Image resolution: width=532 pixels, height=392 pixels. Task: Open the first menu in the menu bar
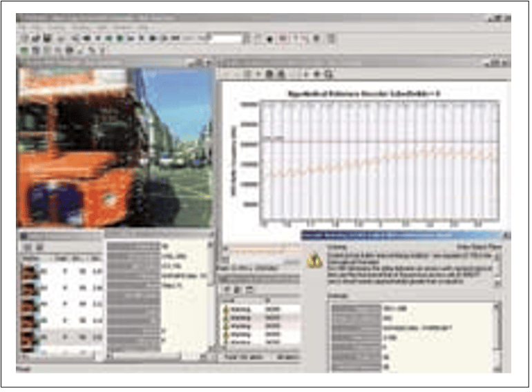tap(25, 27)
